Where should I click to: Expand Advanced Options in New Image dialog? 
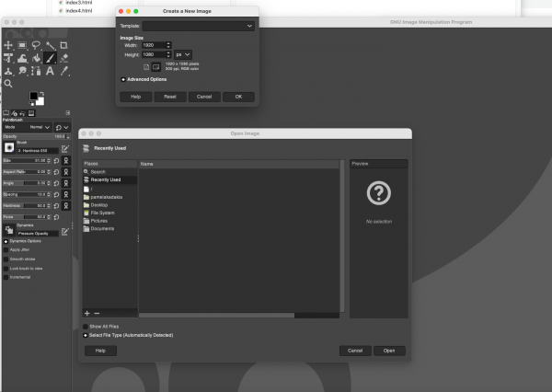tap(123, 79)
